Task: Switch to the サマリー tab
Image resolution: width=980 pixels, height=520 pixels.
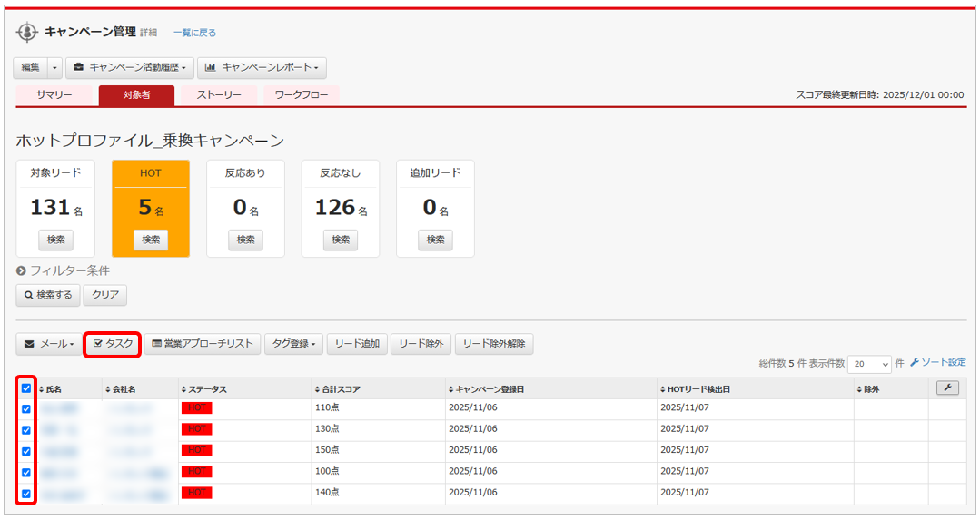Action: click(x=54, y=94)
